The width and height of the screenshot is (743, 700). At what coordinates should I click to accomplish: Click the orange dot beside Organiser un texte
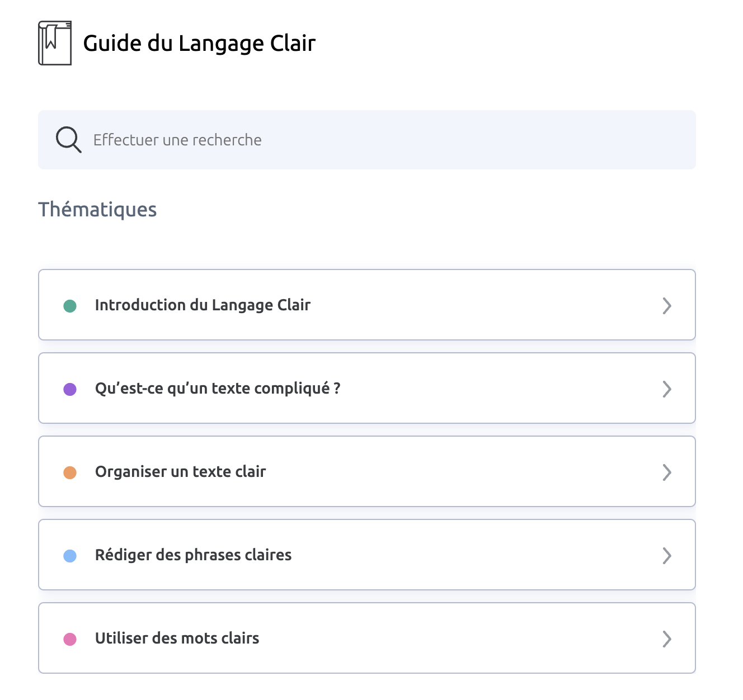(70, 472)
